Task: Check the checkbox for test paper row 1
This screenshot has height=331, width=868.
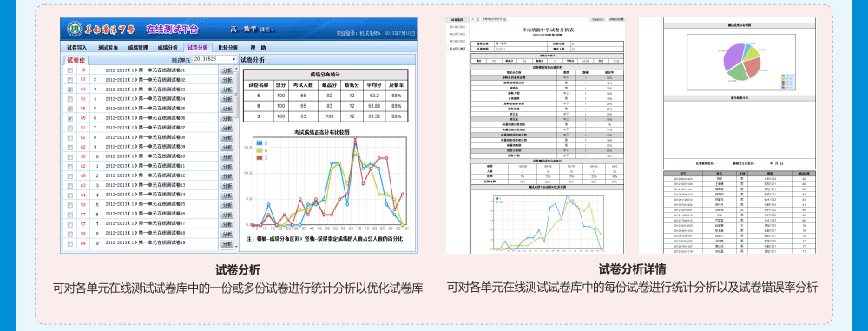Action: click(x=69, y=71)
